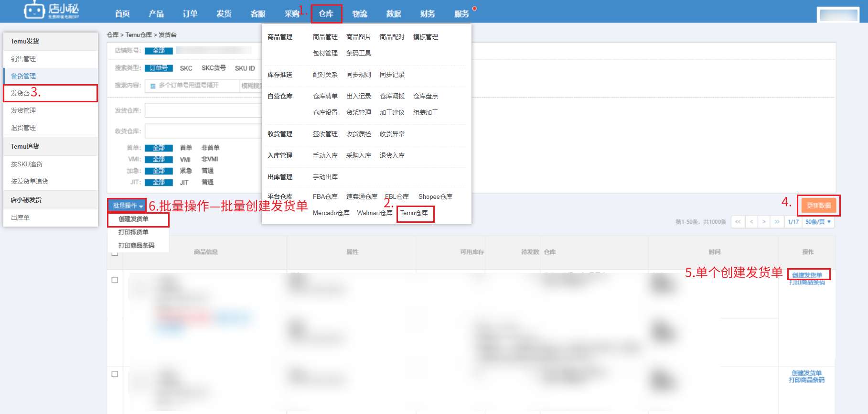Filter 首单 row by 非首单
This screenshot has height=414, width=868.
[210, 148]
